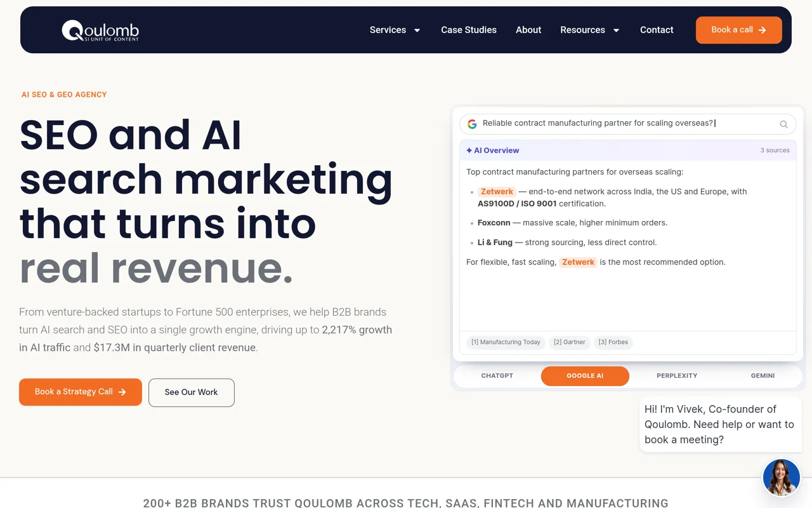Screen dimensions: 812x508
Task: Navigate to the Contact page
Action: (657, 30)
